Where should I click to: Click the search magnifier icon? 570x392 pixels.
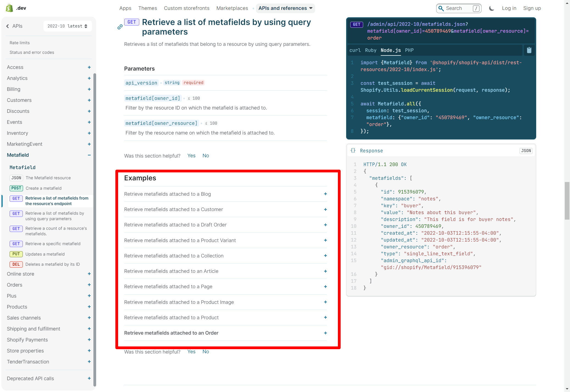pos(441,8)
